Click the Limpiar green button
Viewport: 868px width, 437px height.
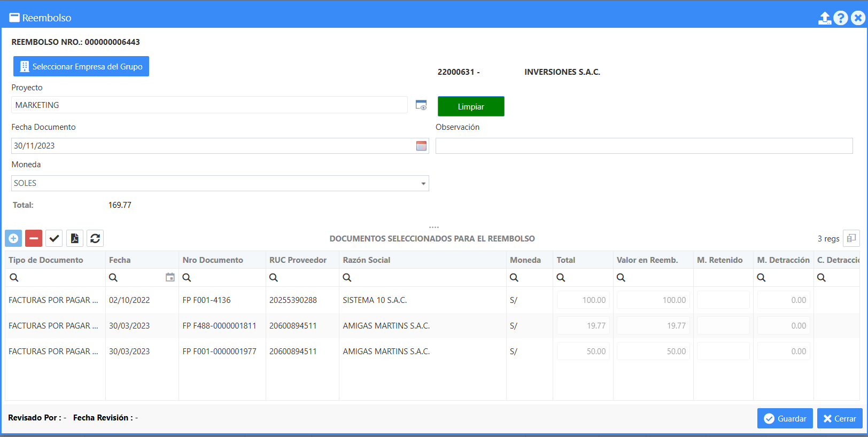(x=471, y=106)
